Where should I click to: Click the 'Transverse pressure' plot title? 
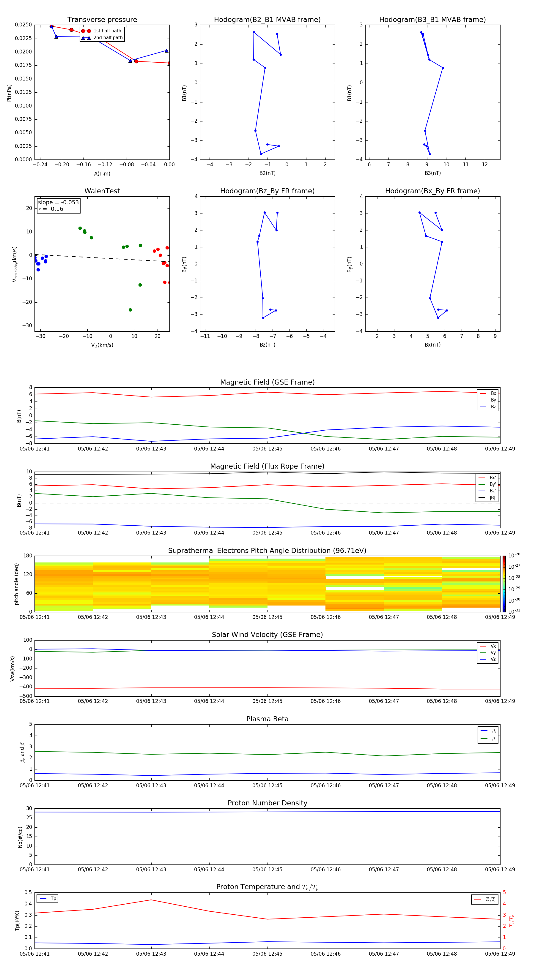(x=102, y=20)
